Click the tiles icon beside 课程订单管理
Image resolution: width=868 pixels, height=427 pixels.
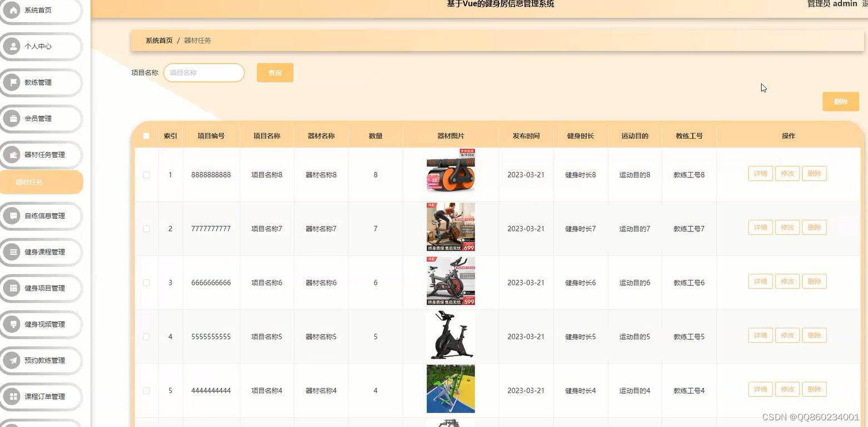13,397
